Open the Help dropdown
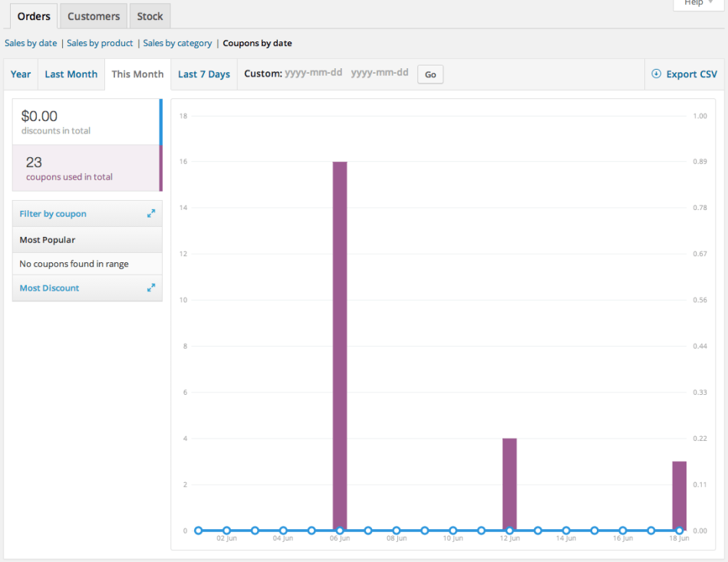 click(697, 5)
